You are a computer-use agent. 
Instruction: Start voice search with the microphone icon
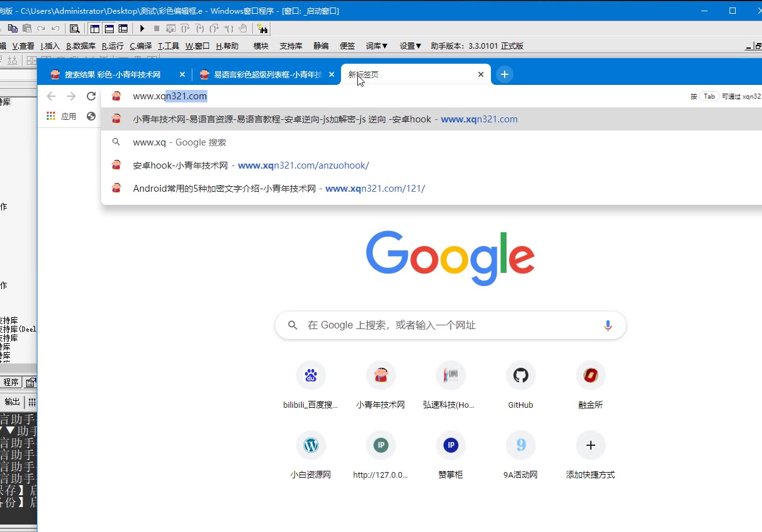coord(607,325)
